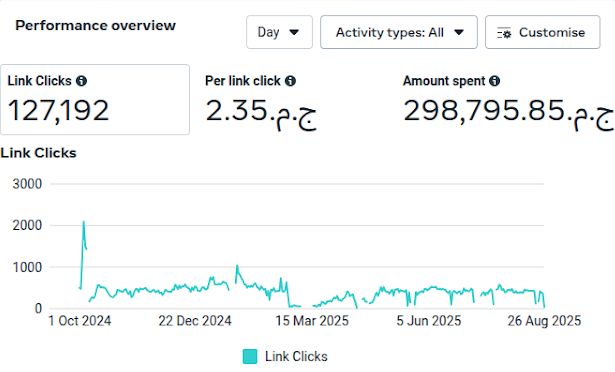Click the October 2024 peak on the chart line
615x372 pixels.
click(84, 222)
